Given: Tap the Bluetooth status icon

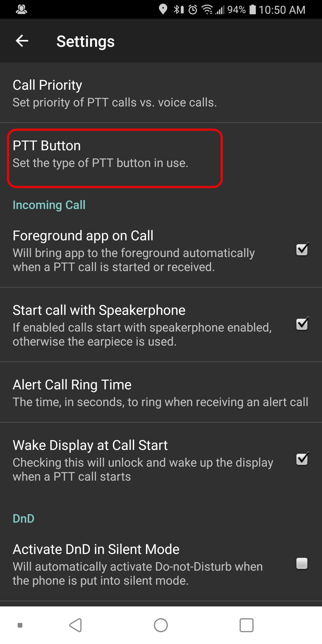Looking at the screenshot, I should (x=179, y=10).
